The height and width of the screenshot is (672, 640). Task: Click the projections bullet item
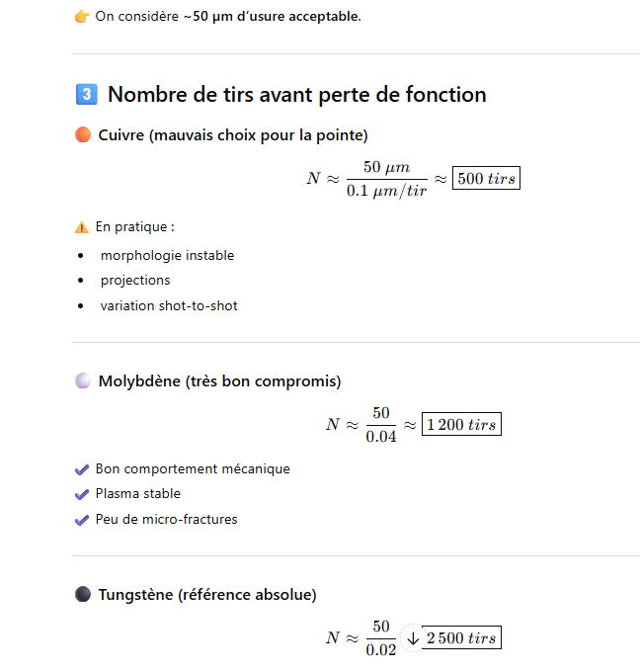(x=135, y=280)
